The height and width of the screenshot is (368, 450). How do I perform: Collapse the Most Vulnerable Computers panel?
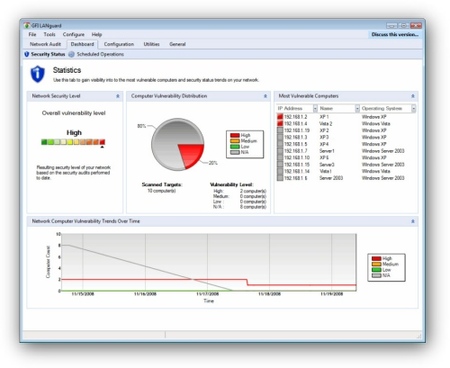(x=413, y=96)
